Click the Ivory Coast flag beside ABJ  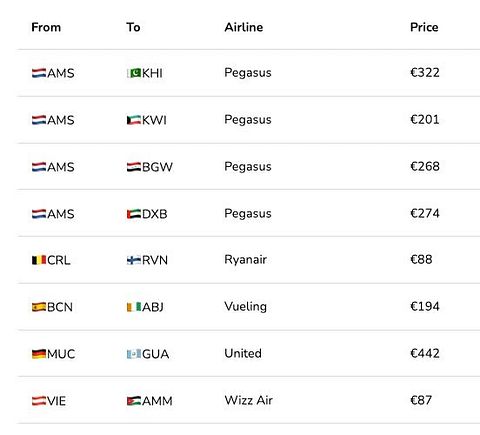pos(134,307)
